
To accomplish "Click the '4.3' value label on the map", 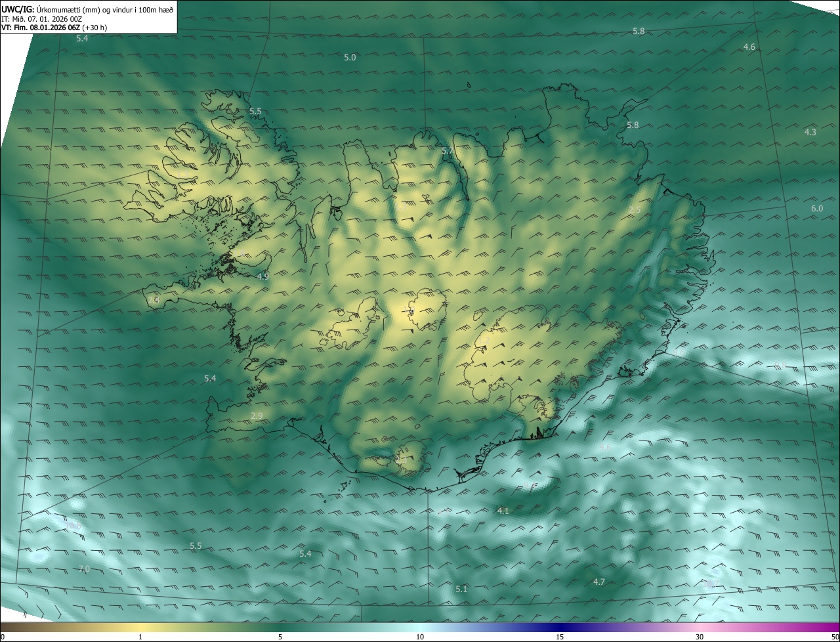I will [810, 133].
